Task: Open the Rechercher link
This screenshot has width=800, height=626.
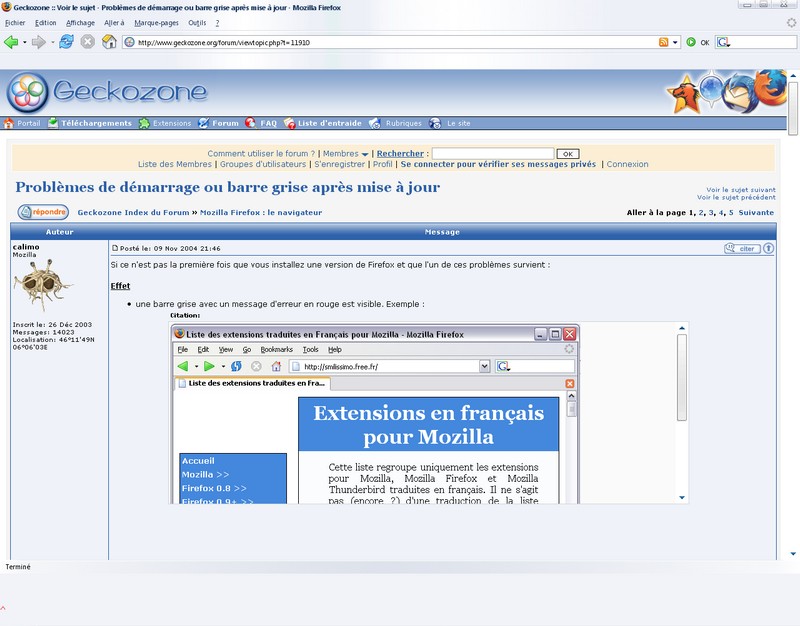Action: click(x=400, y=154)
